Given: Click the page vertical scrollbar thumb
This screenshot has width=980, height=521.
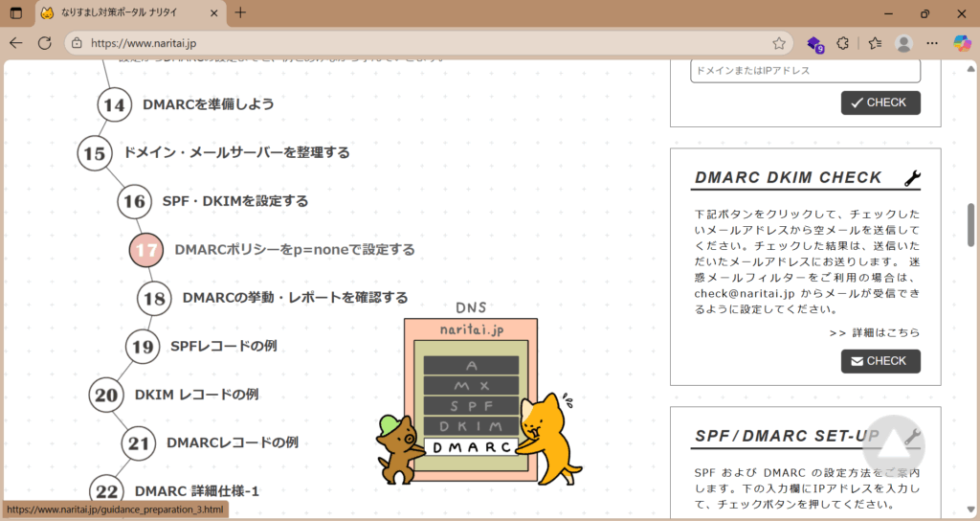Looking at the screenshot, I should pyautogui.click(x=972, y=225).
